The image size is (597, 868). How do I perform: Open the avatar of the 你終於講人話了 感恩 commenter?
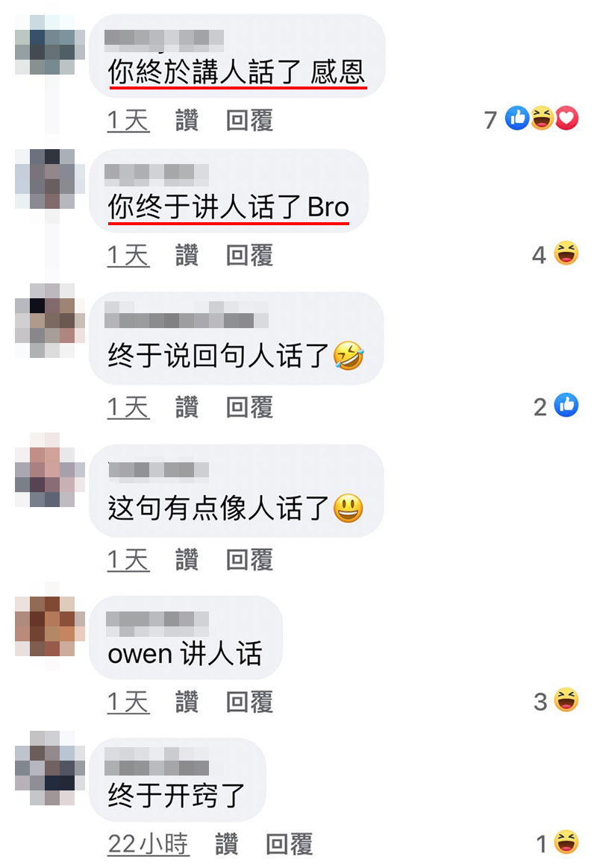50,45
